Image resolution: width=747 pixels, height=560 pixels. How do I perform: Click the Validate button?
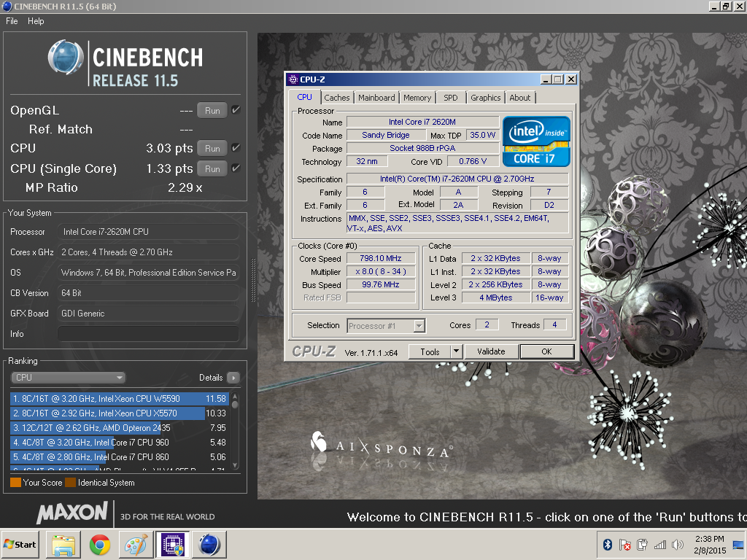click(x=491, y=351)
